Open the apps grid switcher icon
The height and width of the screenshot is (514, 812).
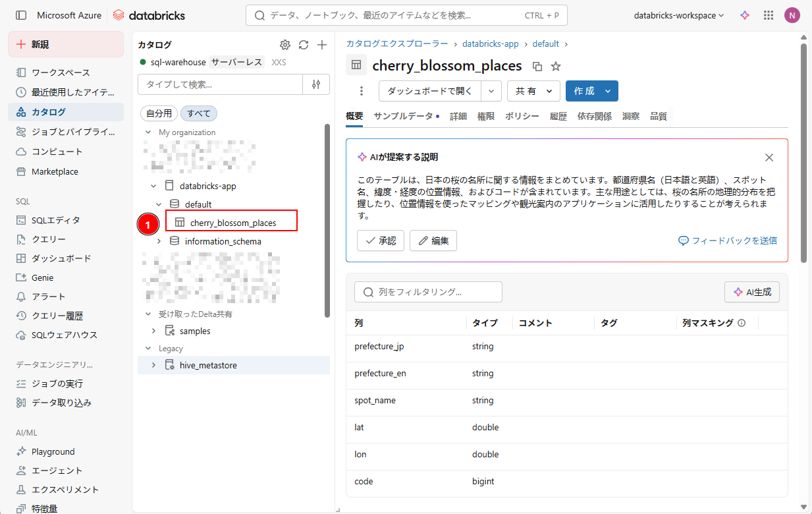pos(768,15)
